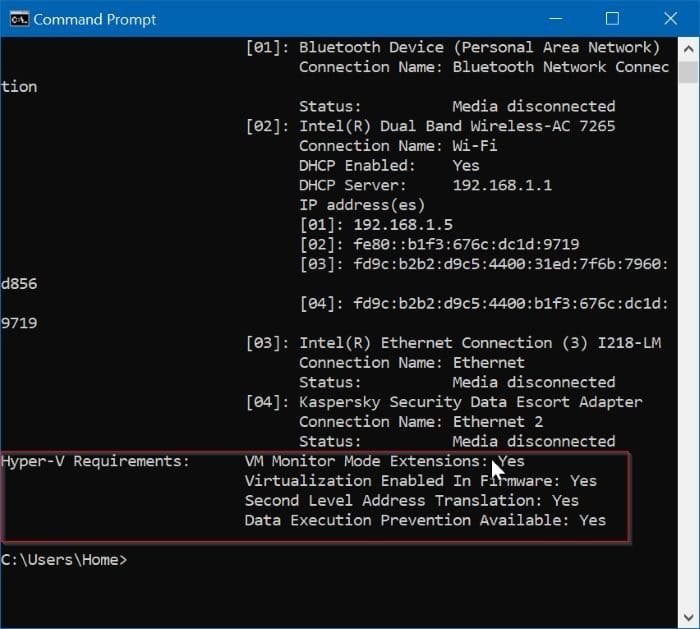Click the Command Prompt title bar icon

point(19,19)
